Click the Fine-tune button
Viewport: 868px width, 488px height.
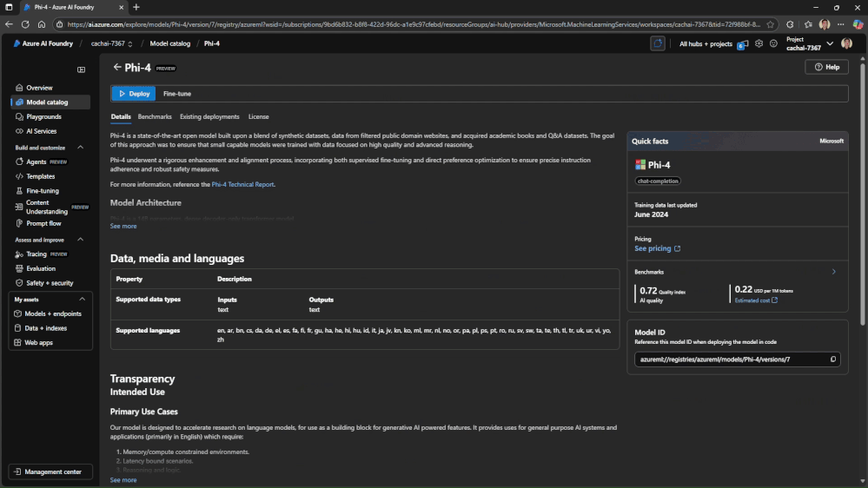[177, 94]
